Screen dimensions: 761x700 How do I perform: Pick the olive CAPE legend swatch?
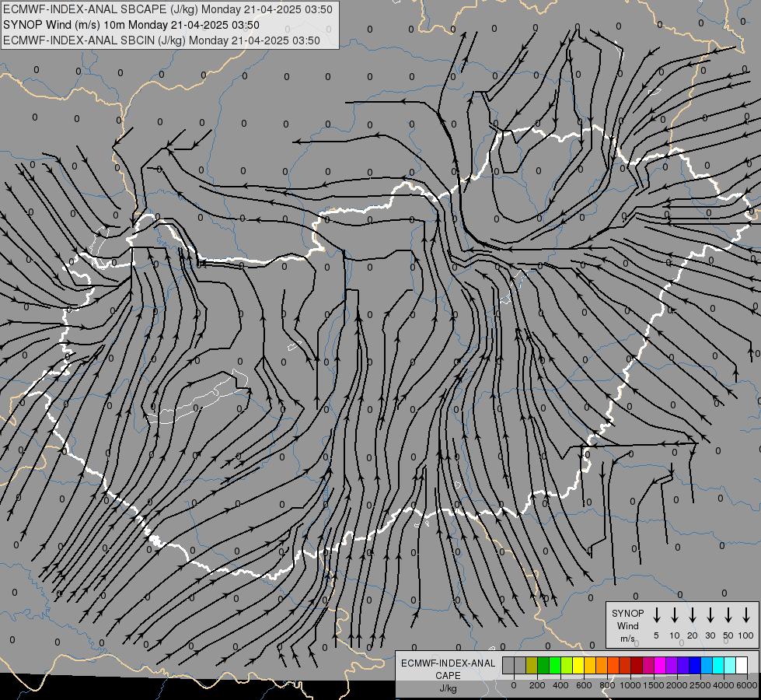coord(532,665)
